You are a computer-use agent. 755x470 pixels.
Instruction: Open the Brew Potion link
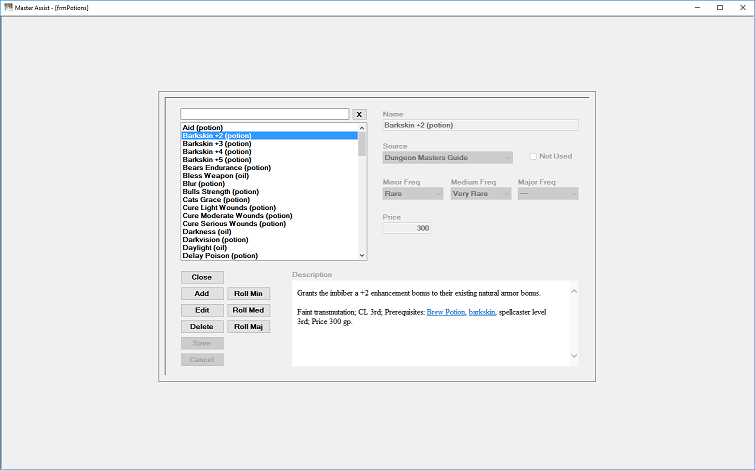[x=446, y=312]
